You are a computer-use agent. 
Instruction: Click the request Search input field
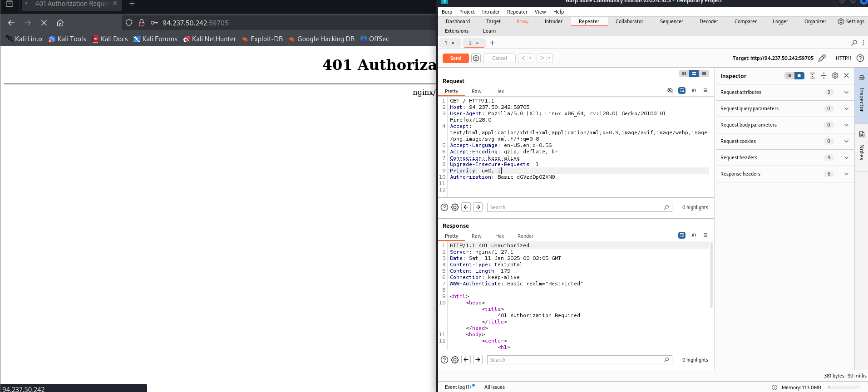click(576, 207)
